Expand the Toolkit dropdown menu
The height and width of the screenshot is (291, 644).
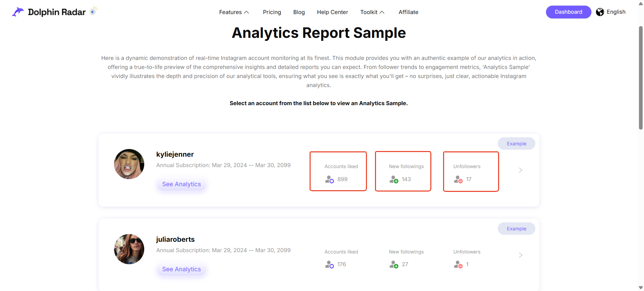click(372, 12)
